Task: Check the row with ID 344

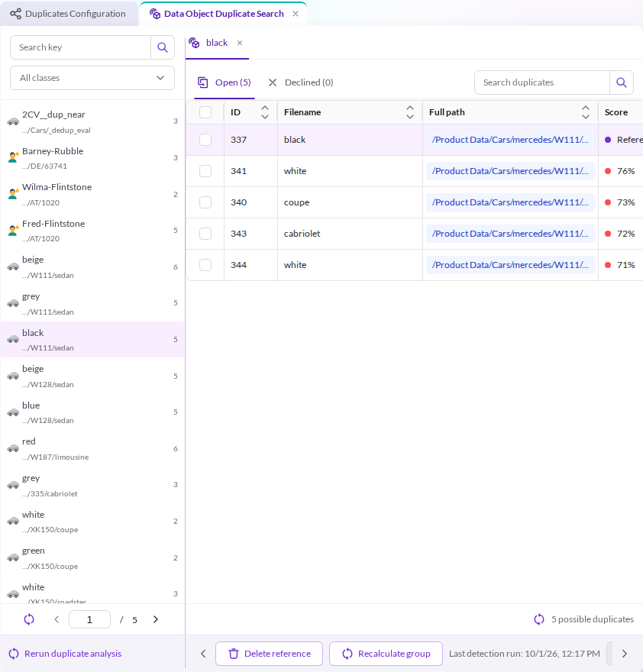Action: [x=205, y=265]
